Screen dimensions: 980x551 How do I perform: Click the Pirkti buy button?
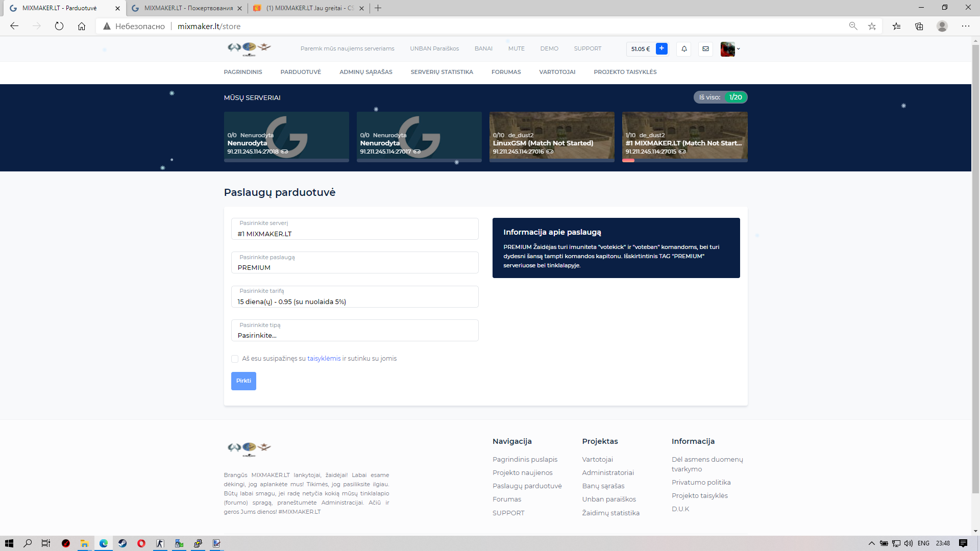[x=243, y=381]
